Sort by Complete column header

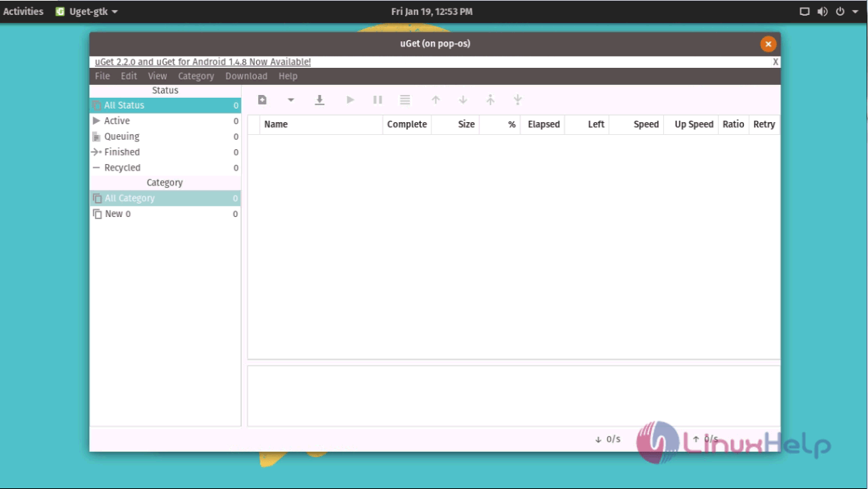tap(407, 124)
